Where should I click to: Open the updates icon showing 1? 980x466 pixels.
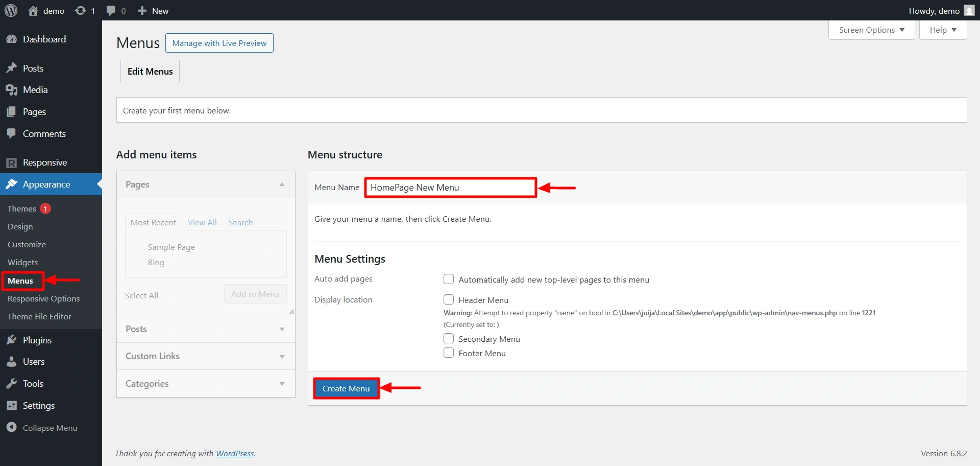(x=80, y=10)
